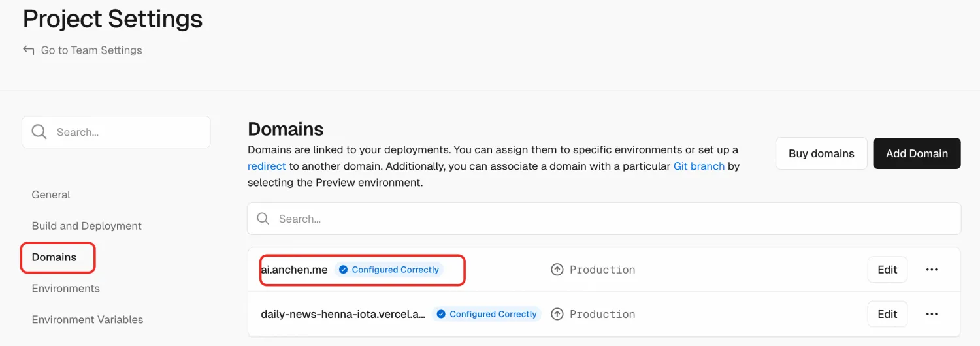Open Build and Deployment settings
The image size is (980, 346).
click(x=87, y=226)
